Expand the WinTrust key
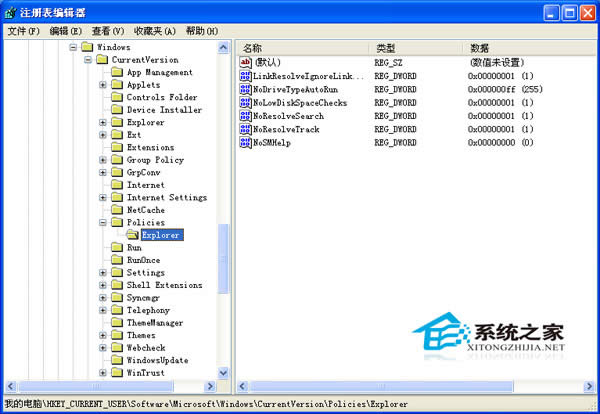 (x=103, y=373)
